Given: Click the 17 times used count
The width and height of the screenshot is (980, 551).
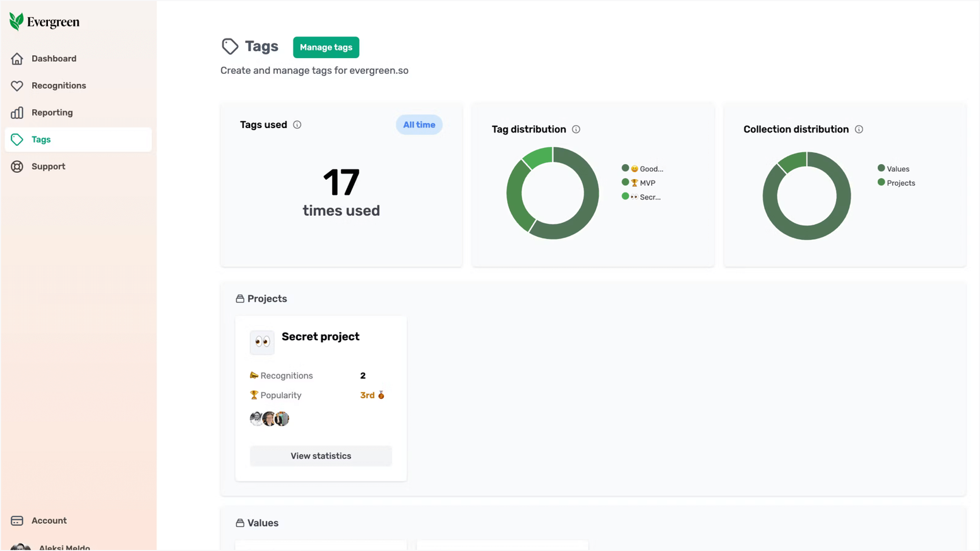Looking at the screenshot, I should (341, 193).
